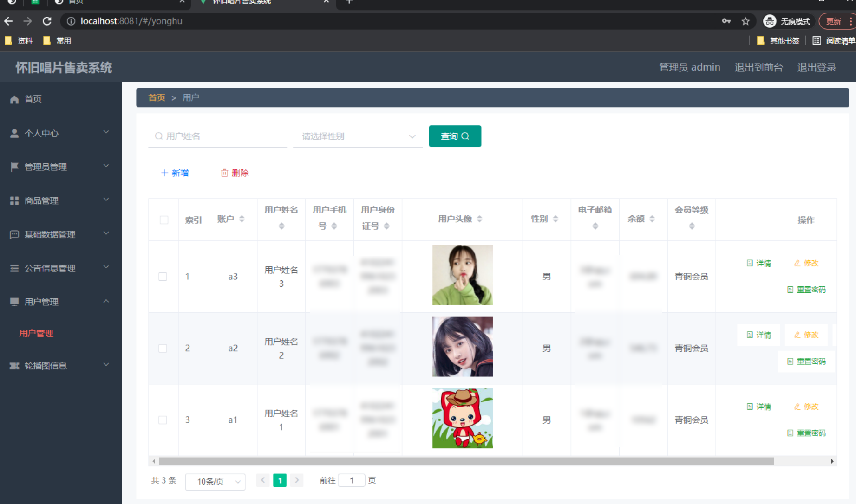Open the 请选择性别 gender dropdown
The height and width of the screenshot is (504, 856).
click(358, 136)
